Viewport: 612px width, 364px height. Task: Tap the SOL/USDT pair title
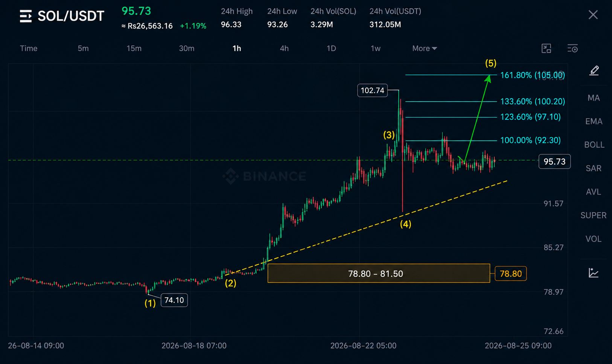(71, 16)
